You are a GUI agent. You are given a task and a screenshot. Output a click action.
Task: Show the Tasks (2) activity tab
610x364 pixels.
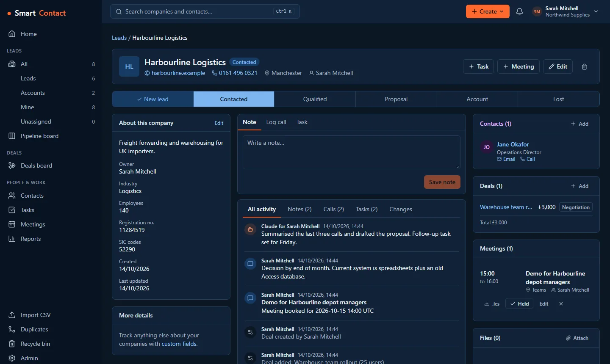point(367,209)
